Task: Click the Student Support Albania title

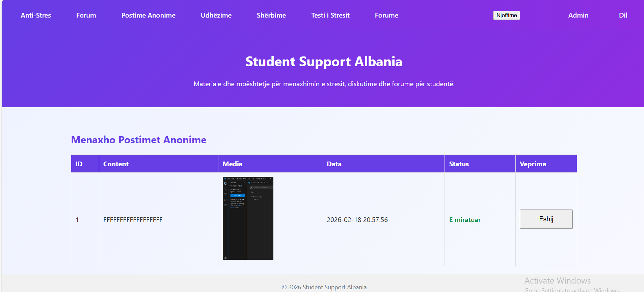Action: click(x=324, y=62)
